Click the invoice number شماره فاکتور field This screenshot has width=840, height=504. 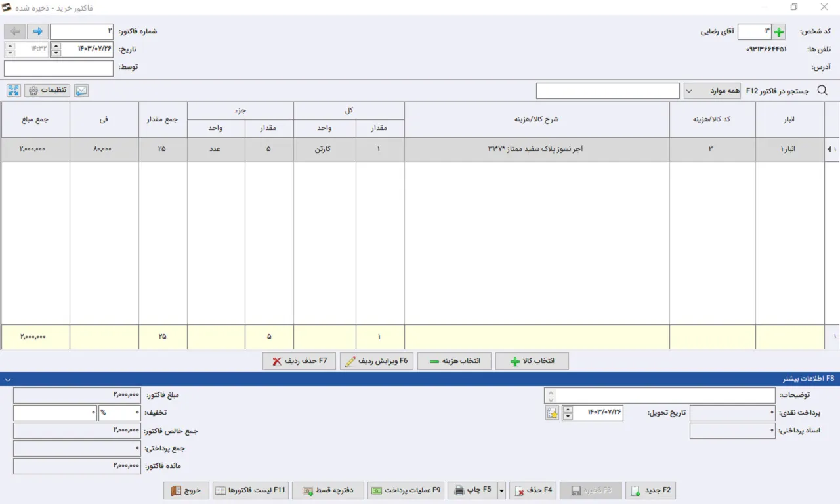point(81,31)
